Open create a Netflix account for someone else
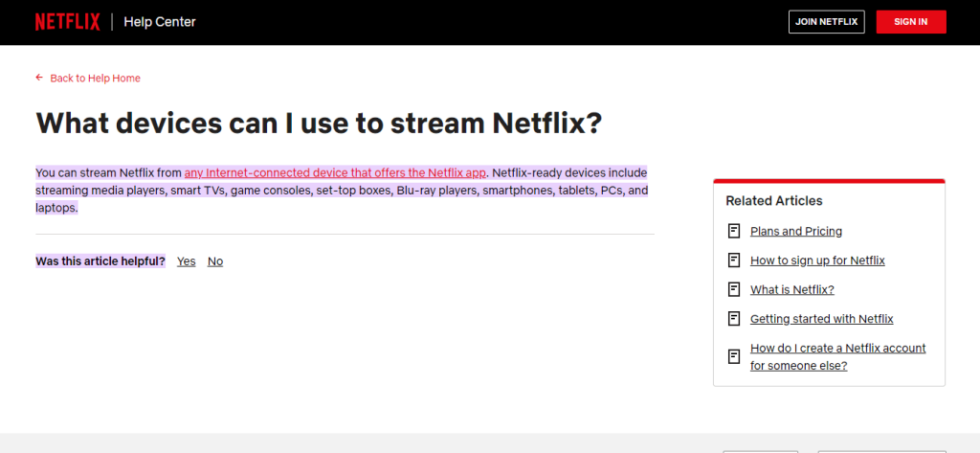 coord(837,356)
